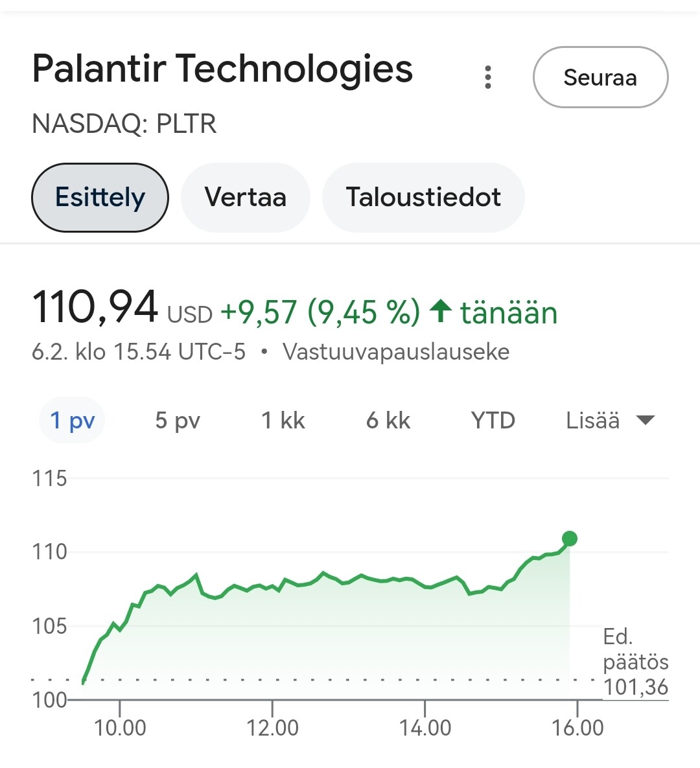
Task: Open the three-dot more options menu
Action: click(487, 77)
